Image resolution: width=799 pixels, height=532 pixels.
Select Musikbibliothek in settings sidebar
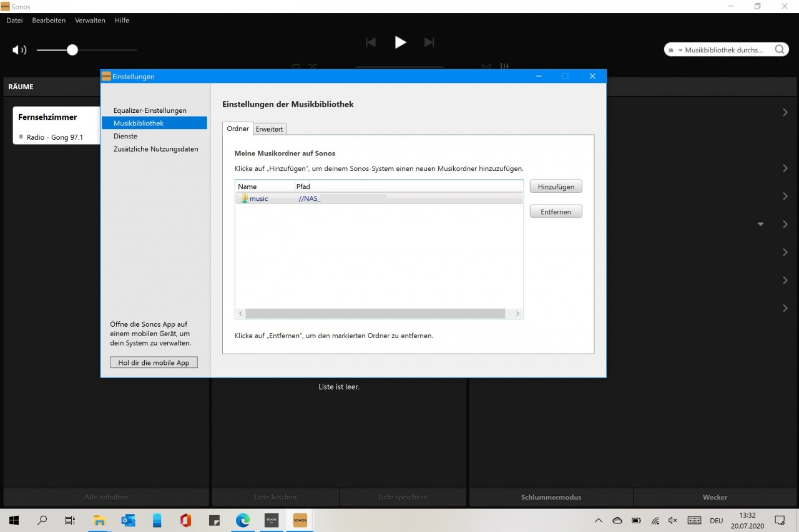154,123
